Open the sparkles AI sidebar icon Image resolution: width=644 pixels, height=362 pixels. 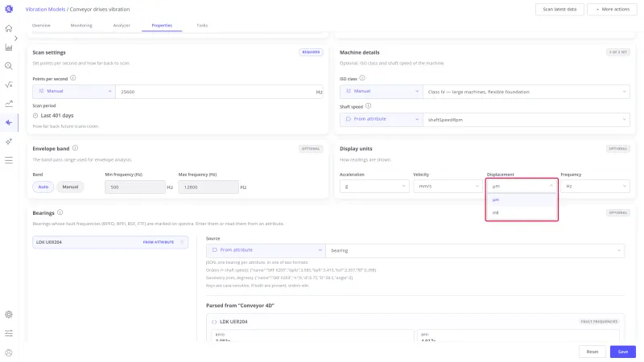point(9,142)
